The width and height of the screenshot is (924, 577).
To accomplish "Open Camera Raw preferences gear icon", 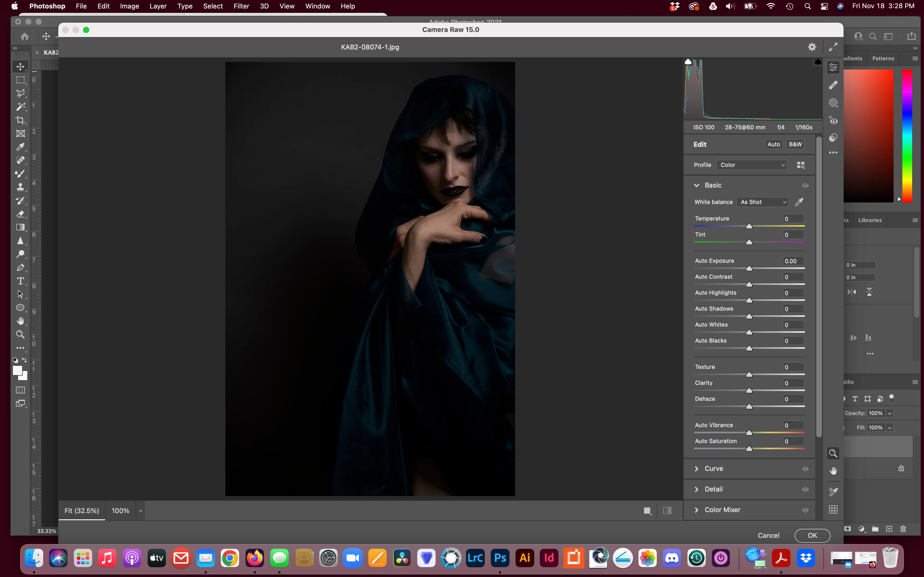I will [812, 47].
